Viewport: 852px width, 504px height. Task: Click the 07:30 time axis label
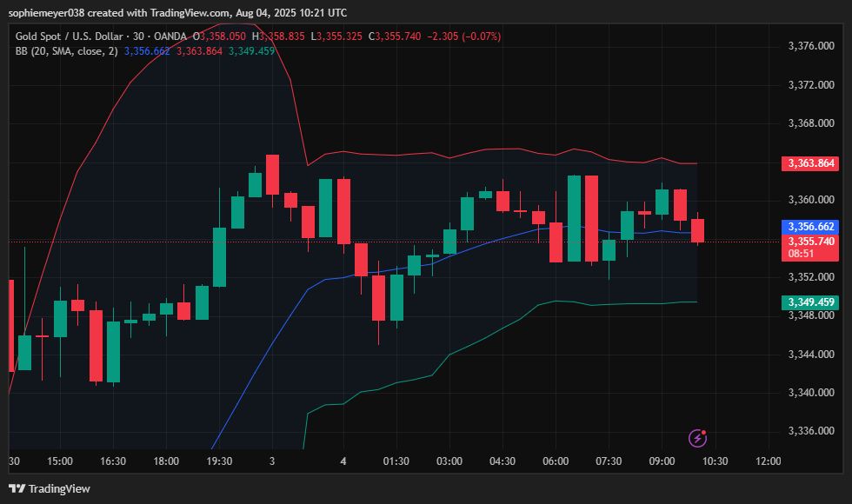[x=609, y=461]
